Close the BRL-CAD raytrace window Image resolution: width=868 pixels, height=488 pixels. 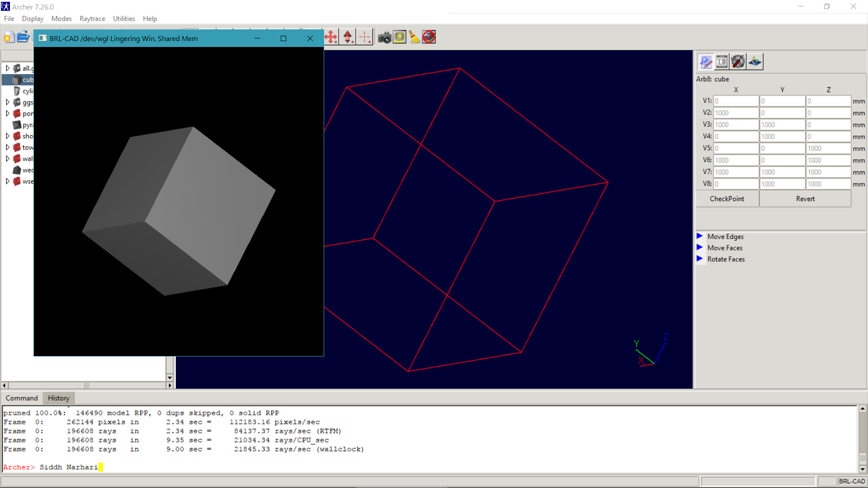pyautogui.click(x=310, y=38)
